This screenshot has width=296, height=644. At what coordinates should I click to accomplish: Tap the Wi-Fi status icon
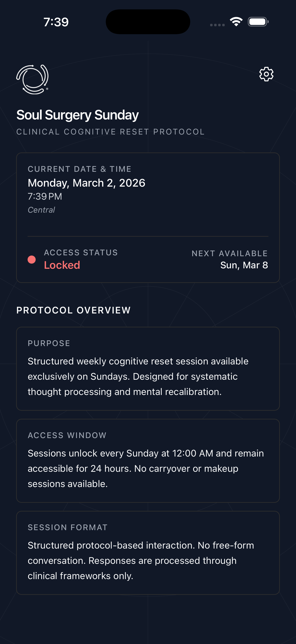236,22
